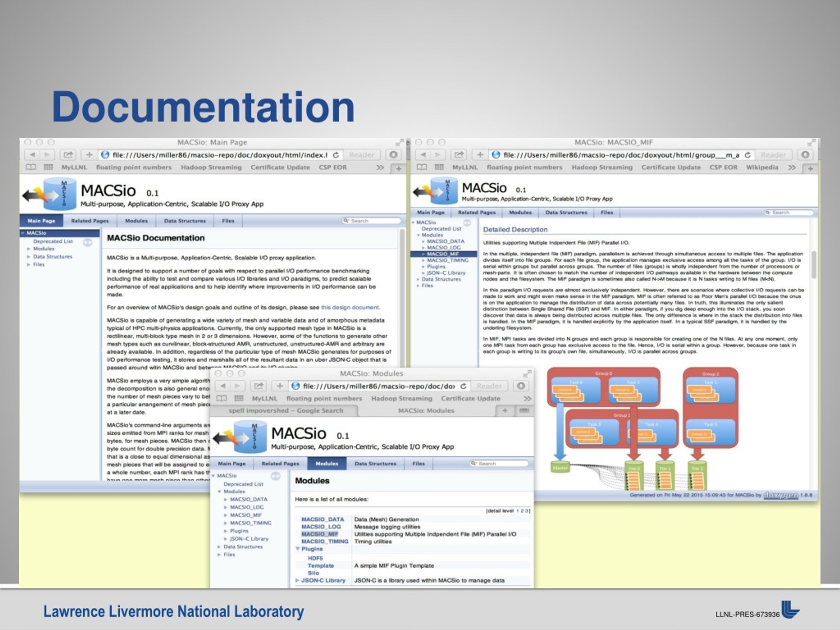Select JSON-C Library in Modules window tree
Image resolution: width=840 pixels, height=630 pixels.
(249, 539)
